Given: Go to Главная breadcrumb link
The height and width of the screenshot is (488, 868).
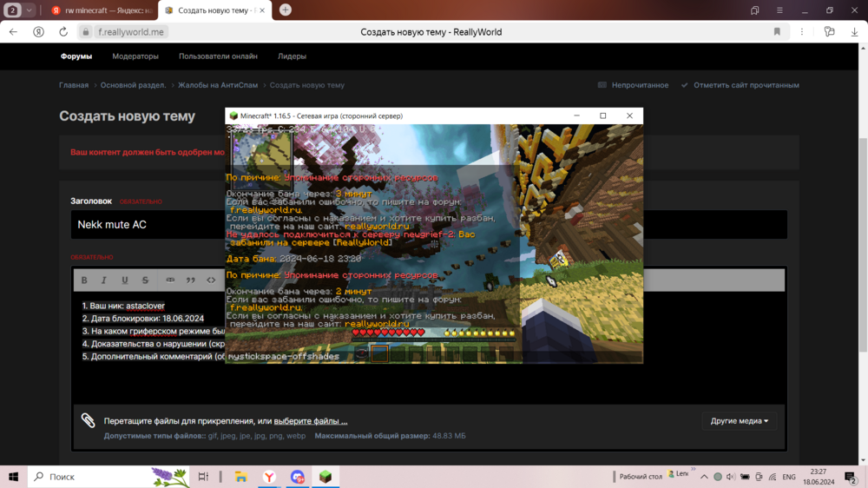Looking at the screenshot, I should tap(74, 85).
